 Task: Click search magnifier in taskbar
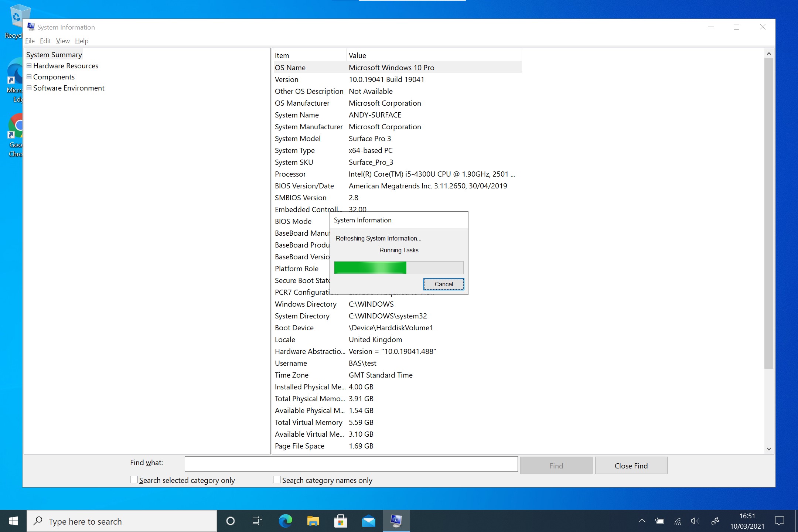click(38, 521)
